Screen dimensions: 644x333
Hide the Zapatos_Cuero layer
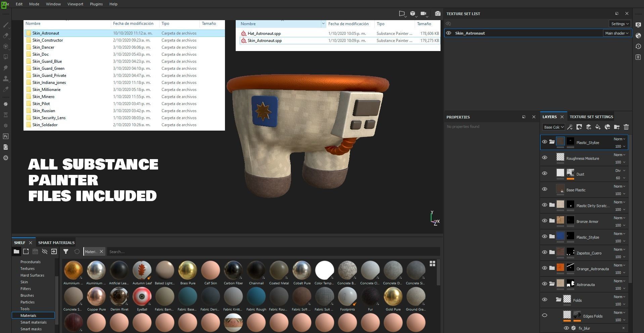point(545,252)
